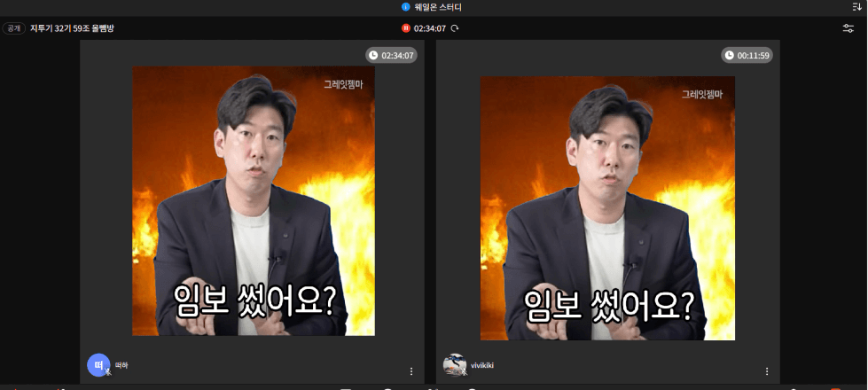The height and width of the screenshot is (390, 868).
Task: Open vivikiki's video image thumbnail
Action: pos(608,208)
